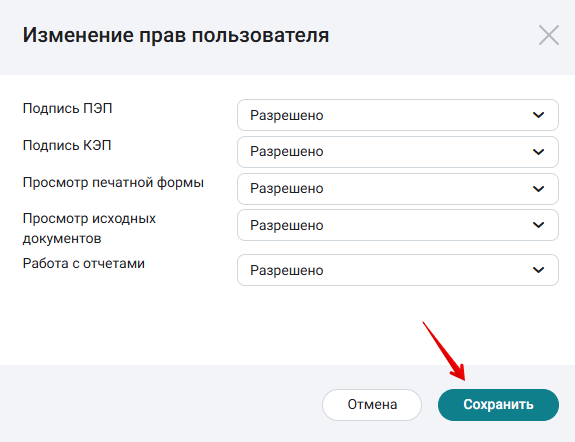Select the Просмотр печатной формы label text
Image resolution: width=575 pixels, height=442 pixels.
(x=113, y=183)
